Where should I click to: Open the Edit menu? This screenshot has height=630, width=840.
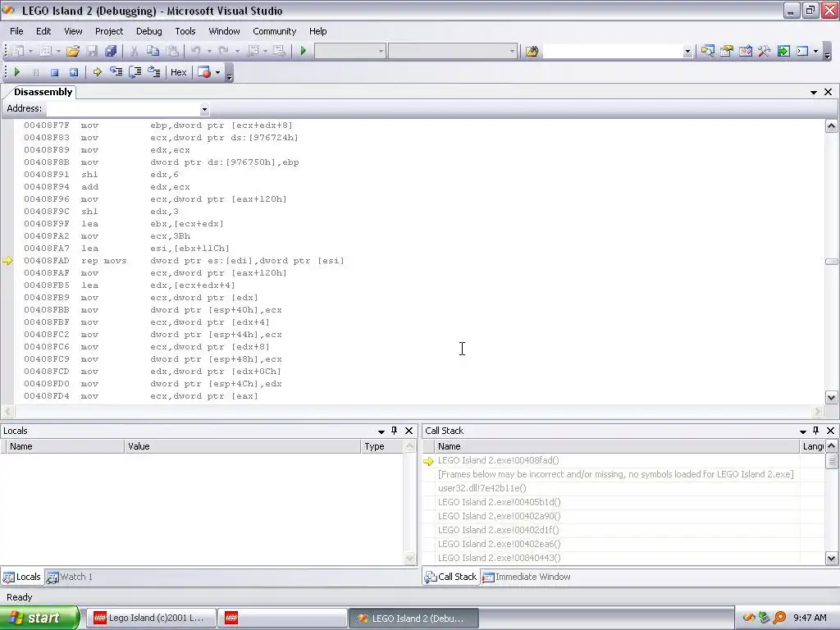[43, 31]
